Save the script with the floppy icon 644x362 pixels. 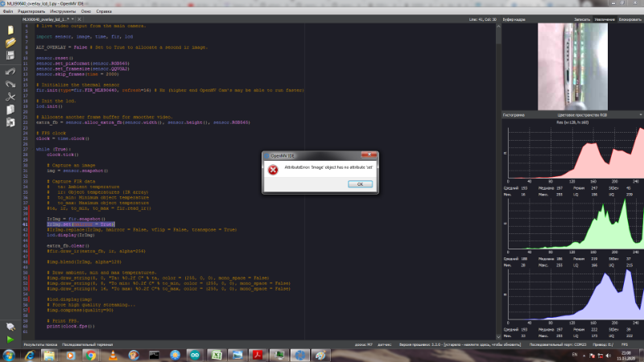click(10, 56)
